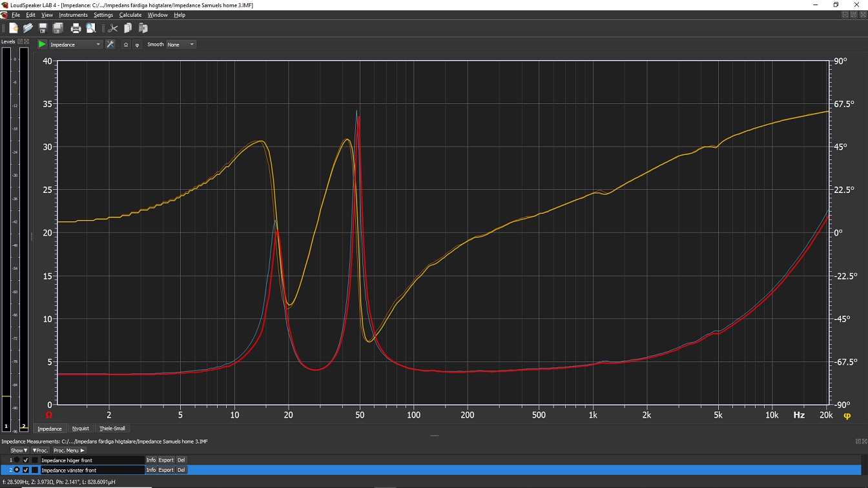Click Export for Impedance höger front

coord(166,460)
